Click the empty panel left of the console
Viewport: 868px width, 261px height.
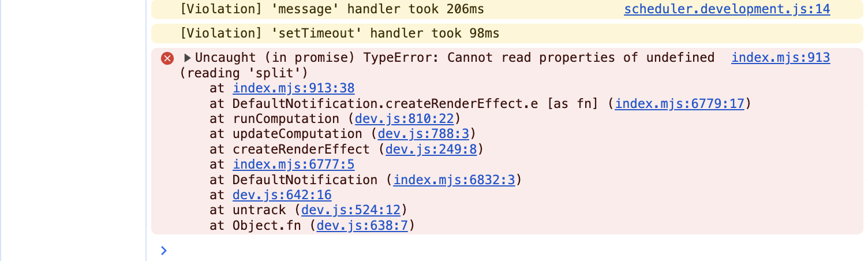pyautogui.click(x=74, y=130)
